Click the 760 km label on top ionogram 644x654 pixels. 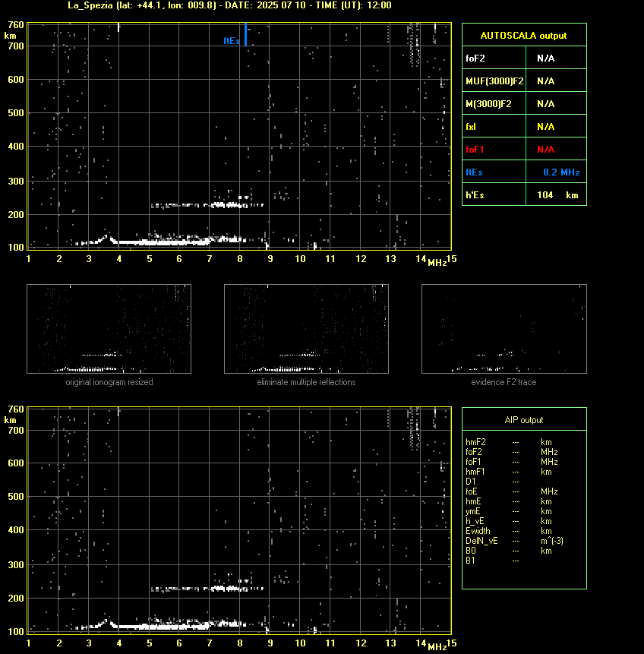tap(15, 25)
